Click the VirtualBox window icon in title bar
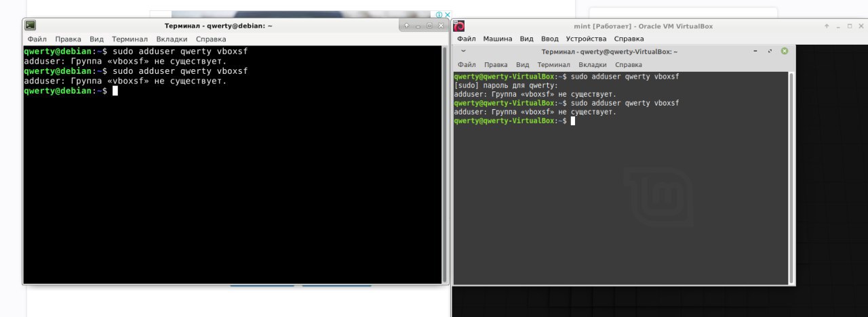 point(459,26)
